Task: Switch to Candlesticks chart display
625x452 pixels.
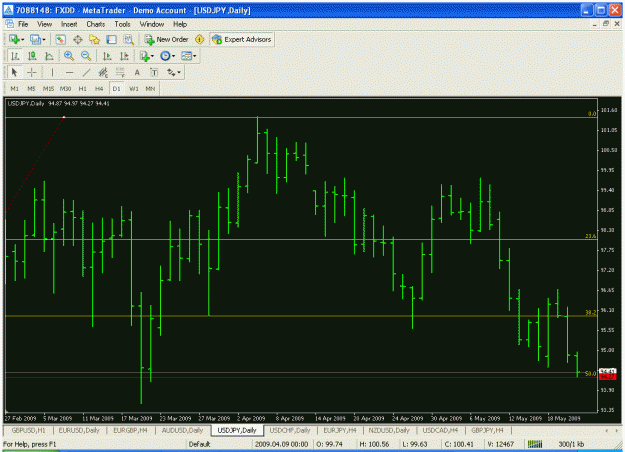Action: pyautogui.click(x=32, y=56)
